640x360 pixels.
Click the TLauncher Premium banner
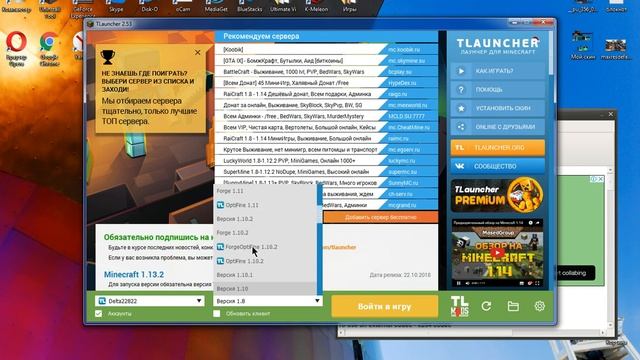(x=497, y=195)
